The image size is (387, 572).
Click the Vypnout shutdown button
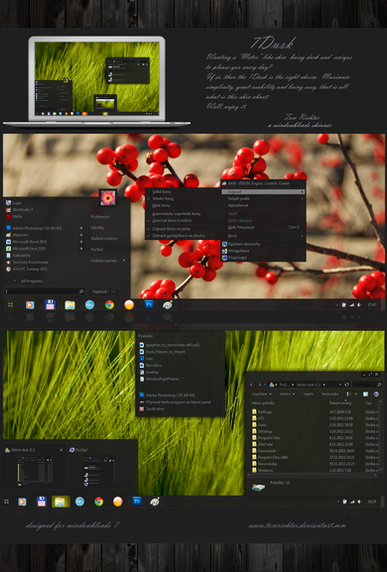(99, 291)
